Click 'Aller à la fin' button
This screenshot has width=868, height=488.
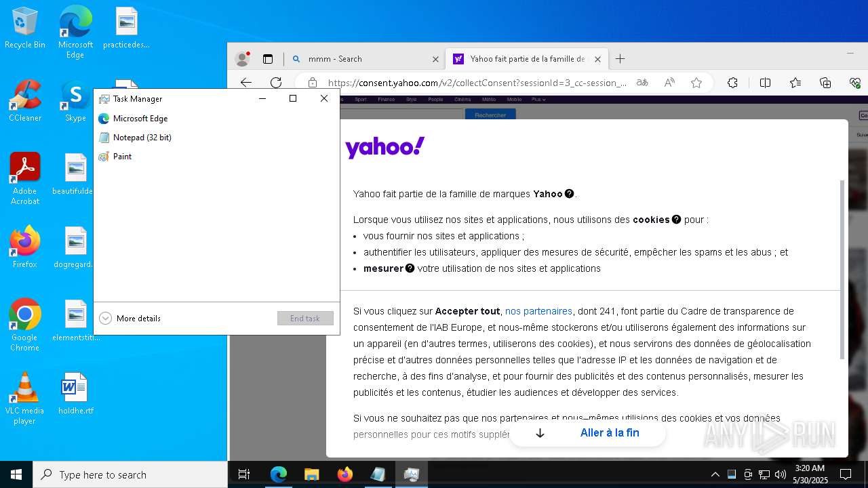(x=587, y=433)
